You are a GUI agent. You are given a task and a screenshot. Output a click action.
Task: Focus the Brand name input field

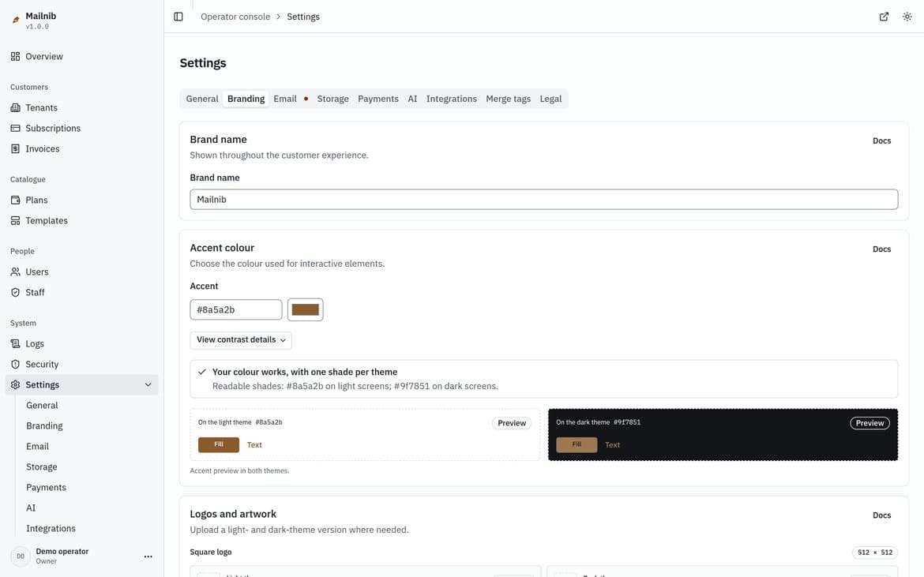coord(543,200)
